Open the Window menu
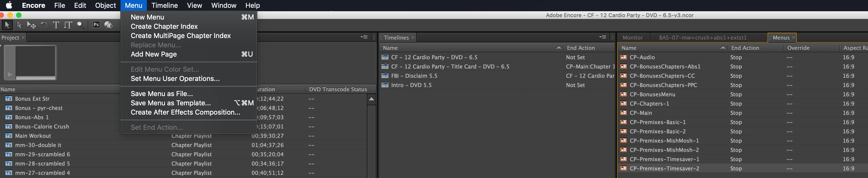This screenshot has width=868, height=178. click(x=224, y=5)
